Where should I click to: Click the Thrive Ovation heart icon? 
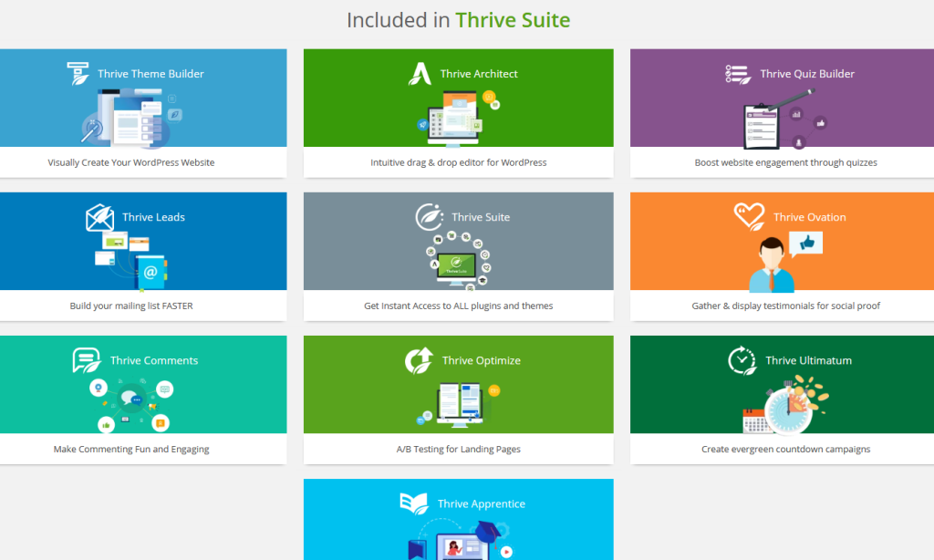750,217
